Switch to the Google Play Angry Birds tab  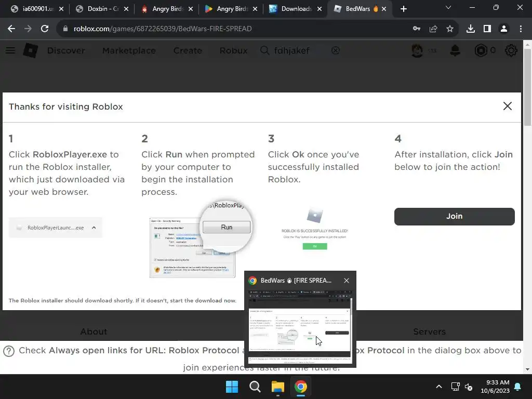231,9
